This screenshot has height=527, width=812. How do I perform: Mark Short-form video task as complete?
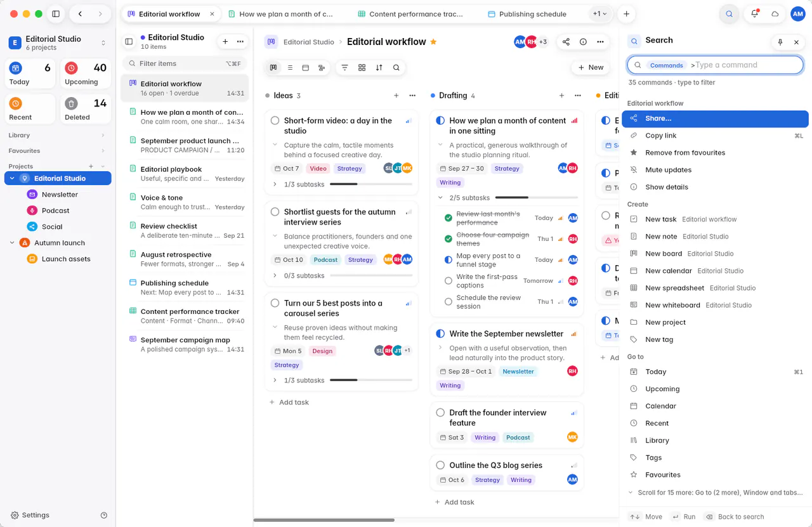click(x=275, y=120)
